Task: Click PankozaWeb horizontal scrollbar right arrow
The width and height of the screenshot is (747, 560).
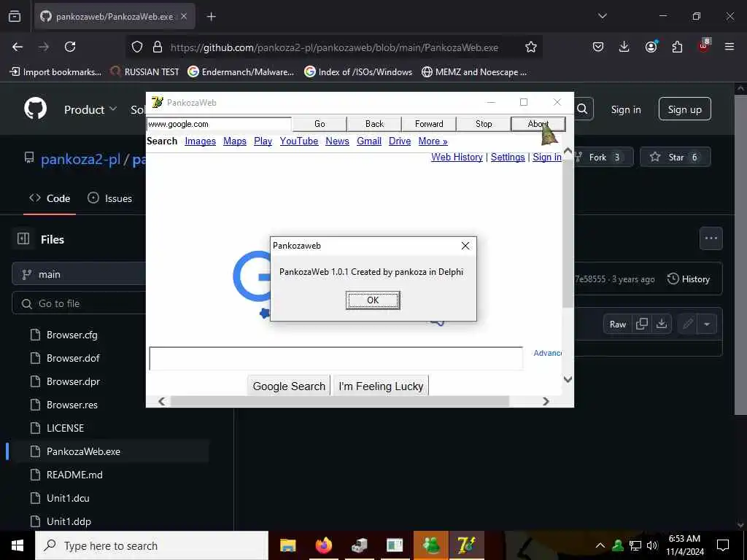Action: 546,402
